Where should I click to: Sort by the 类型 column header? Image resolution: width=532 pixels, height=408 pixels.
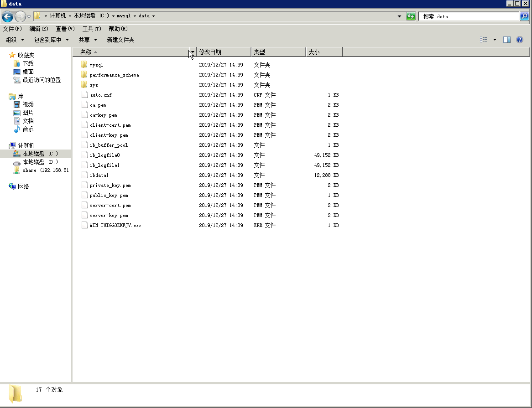(278, 52)
